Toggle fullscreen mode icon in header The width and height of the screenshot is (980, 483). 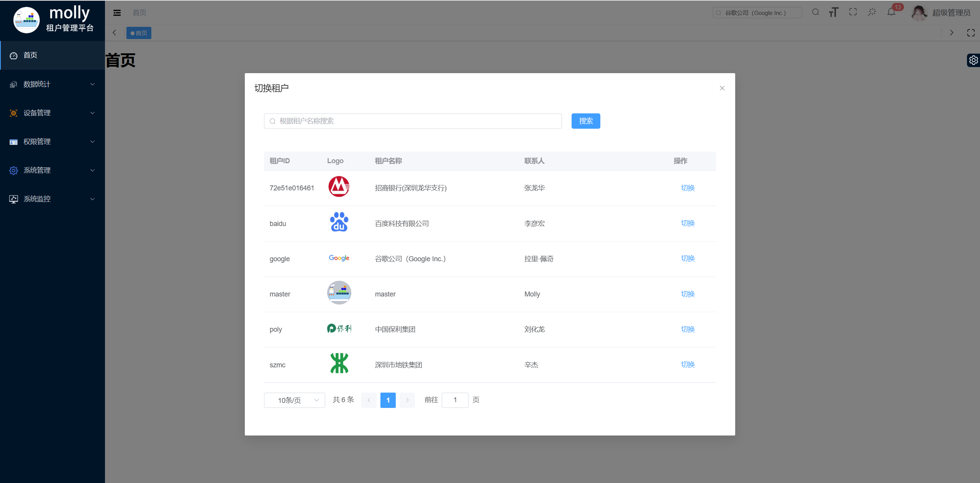[x=853, y=12]
